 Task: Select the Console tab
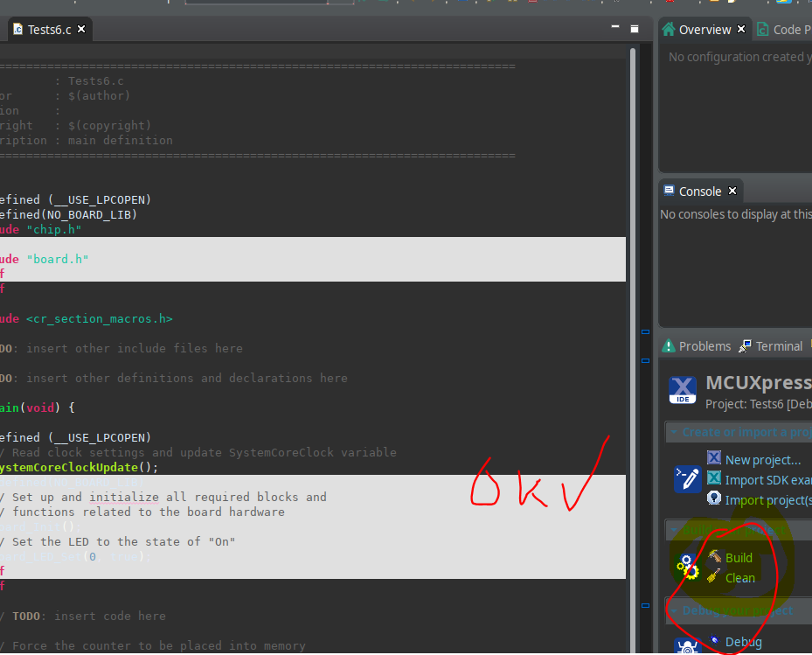(x=700, y=192)
